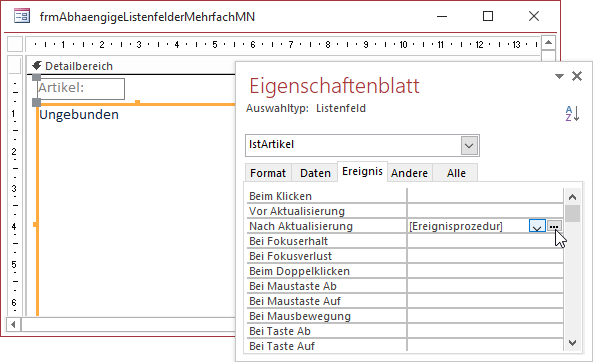Image resolution: width=593 pixels, height=362 pixels.
Task: Click the form icon in the title bar
Action: tap(22, 16)
